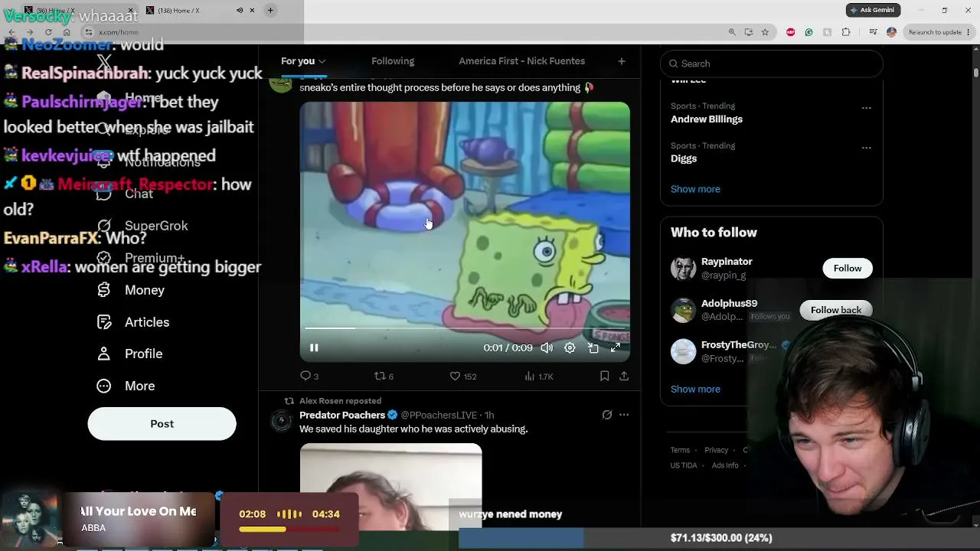
Task: Open zoom control in address bar
Action: point(732,32)
